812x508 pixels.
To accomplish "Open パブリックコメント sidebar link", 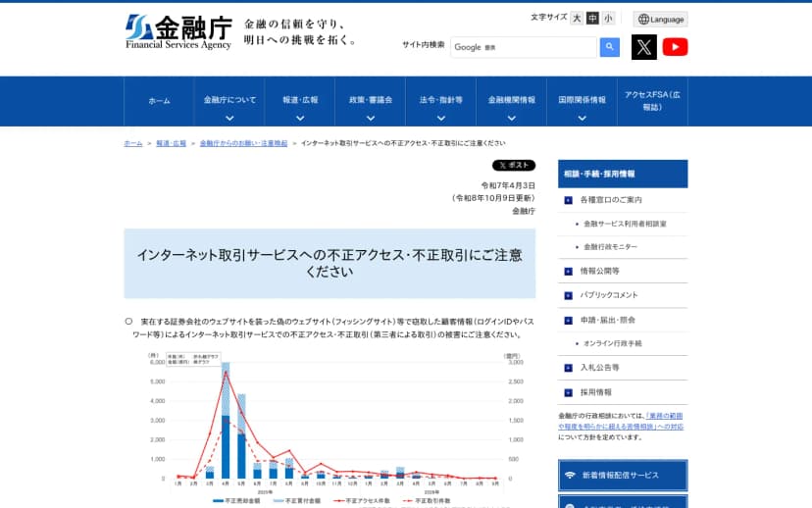I will point(608,295).
